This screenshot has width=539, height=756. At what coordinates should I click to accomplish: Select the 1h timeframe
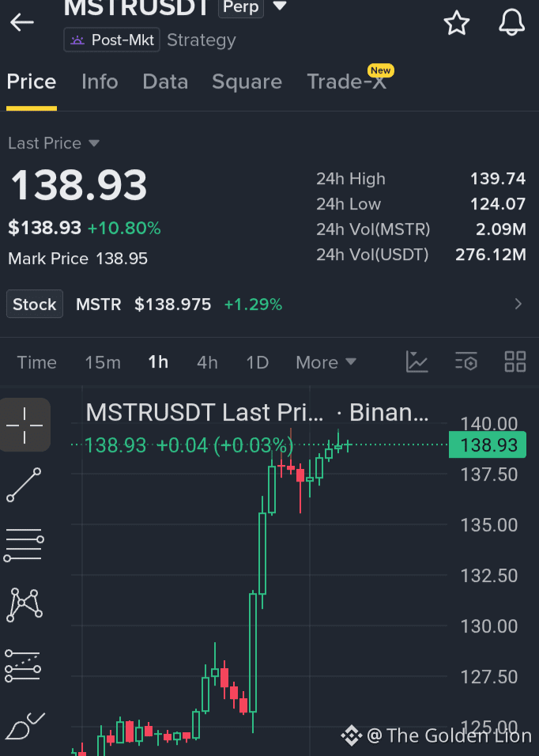click(158, 362)
